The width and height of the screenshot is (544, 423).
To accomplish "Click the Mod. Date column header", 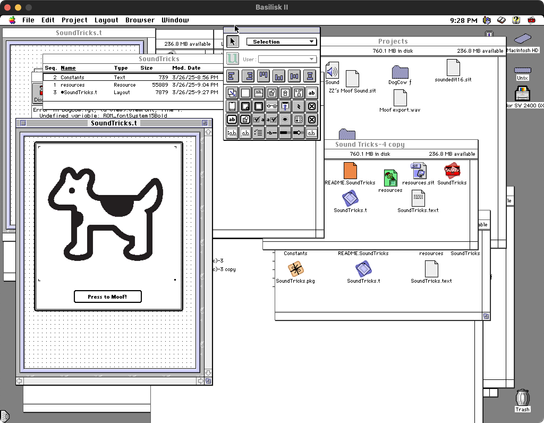I will [x=186, y=68].
